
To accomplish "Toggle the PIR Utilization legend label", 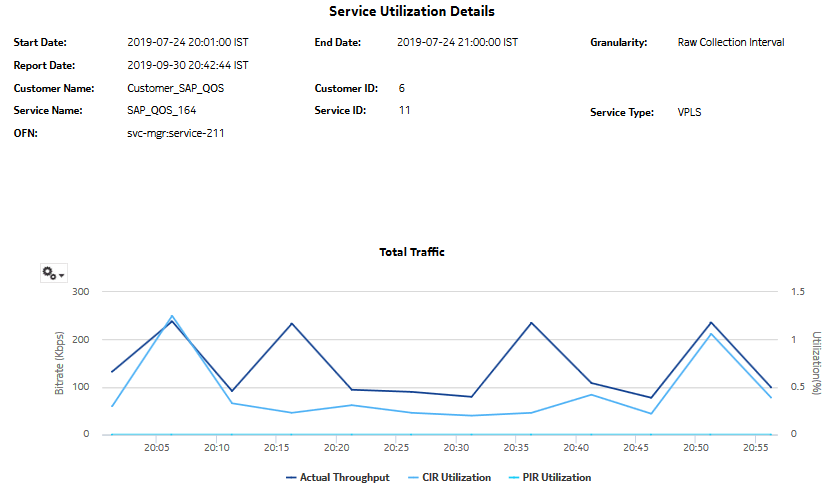I will click(553, 478).
